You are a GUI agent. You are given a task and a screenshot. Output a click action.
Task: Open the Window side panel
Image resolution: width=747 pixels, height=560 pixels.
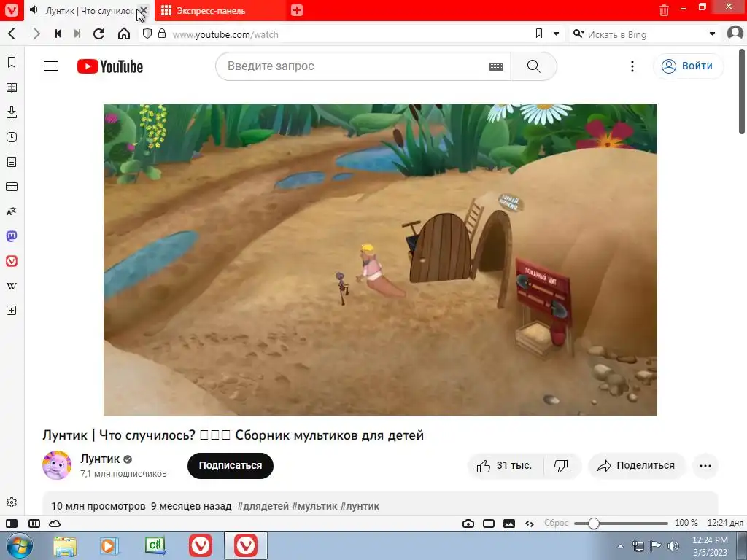click(12, 187)
